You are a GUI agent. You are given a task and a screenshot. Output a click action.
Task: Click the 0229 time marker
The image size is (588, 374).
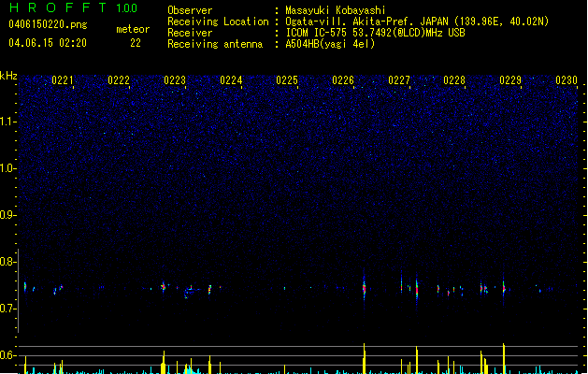click(x=510, y=79)
